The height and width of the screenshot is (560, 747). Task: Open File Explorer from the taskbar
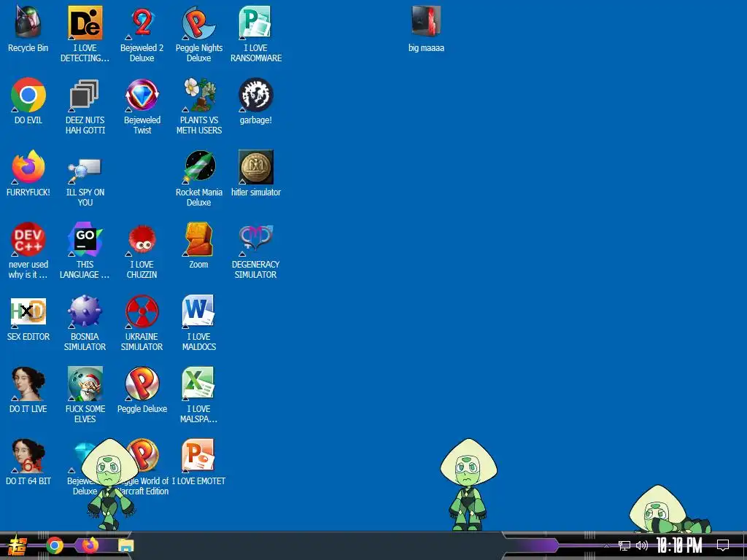pyautogui.click(x=126, y=546)
